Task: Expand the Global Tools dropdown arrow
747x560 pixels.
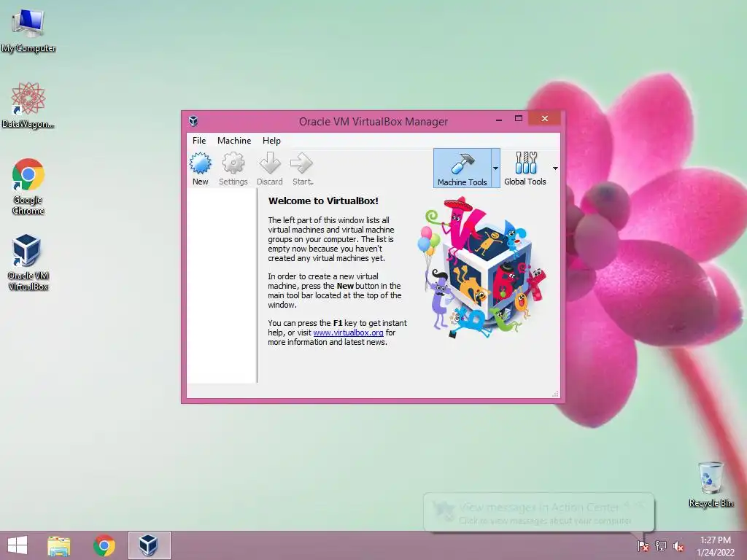Action: [555, 168]
